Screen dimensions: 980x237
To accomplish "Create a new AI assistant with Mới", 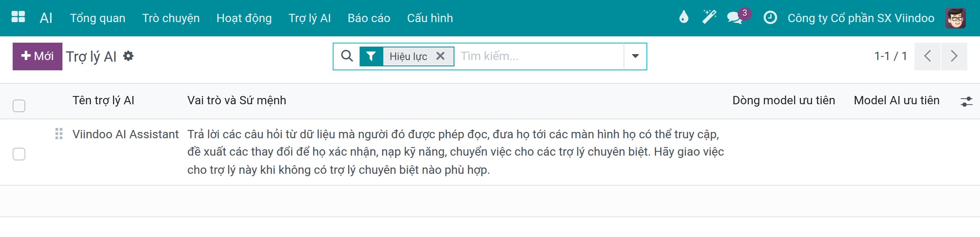I will click(x=38, y=56).
